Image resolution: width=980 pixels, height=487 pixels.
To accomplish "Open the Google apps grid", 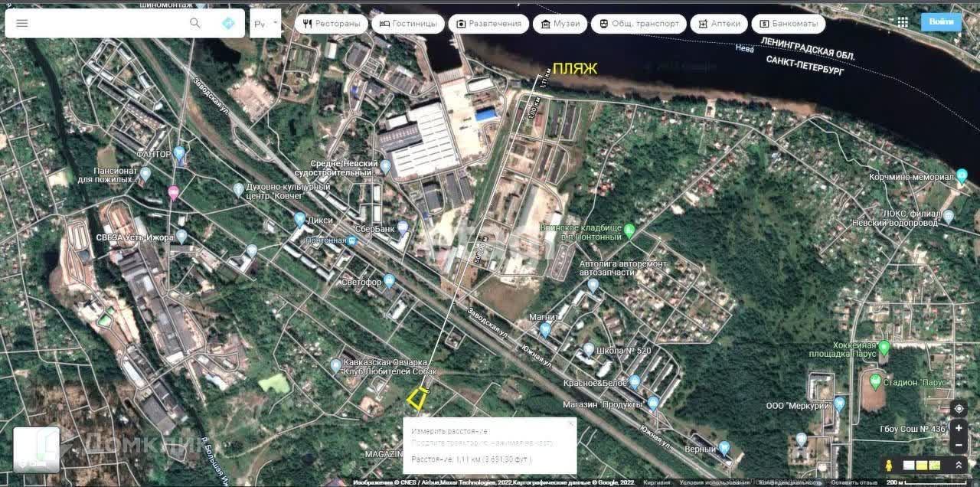I will [x=903, y=22].
